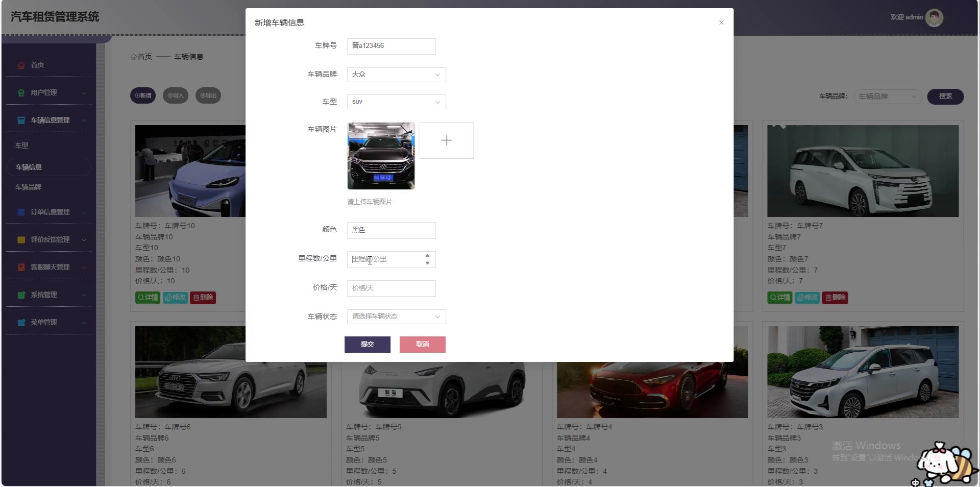Click 删除 on the 车牌号10 card
Viewport: 980px width, 487px height.
coord(203,298)
